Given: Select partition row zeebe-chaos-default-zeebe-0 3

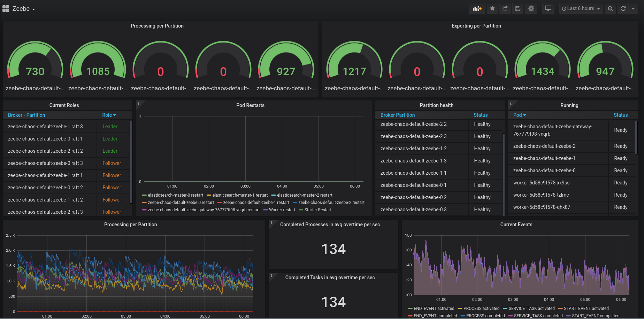Looking at the screenshot, I should point(439,210).
